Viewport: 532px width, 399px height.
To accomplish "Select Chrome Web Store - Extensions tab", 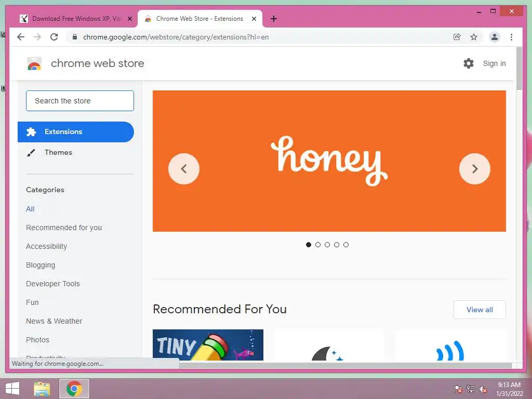I will pos(199,19).
